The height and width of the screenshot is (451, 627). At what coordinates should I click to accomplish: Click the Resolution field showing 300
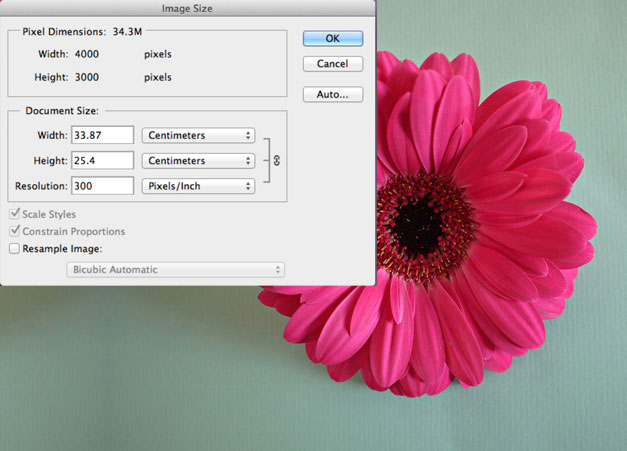point(102,186)
